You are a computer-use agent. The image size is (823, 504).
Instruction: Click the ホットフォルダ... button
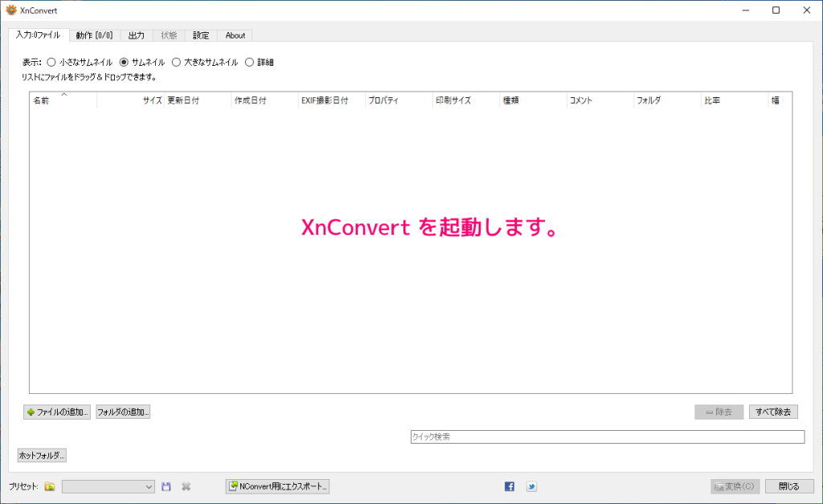[42, 455]
